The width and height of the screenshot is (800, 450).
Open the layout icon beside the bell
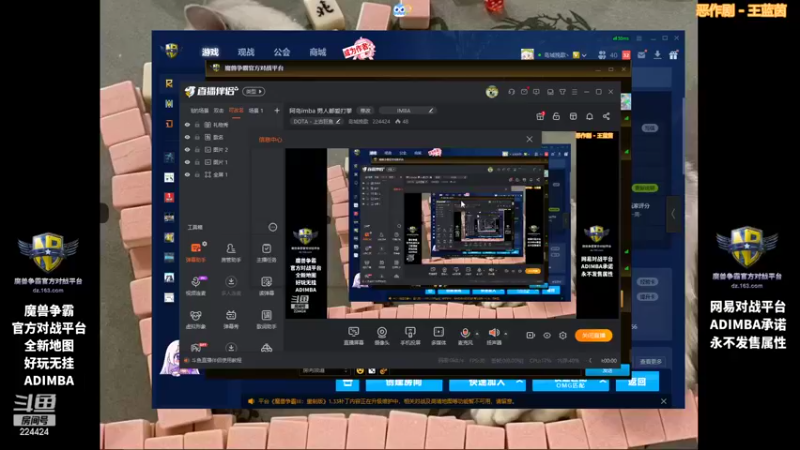[x=573, y=116]
